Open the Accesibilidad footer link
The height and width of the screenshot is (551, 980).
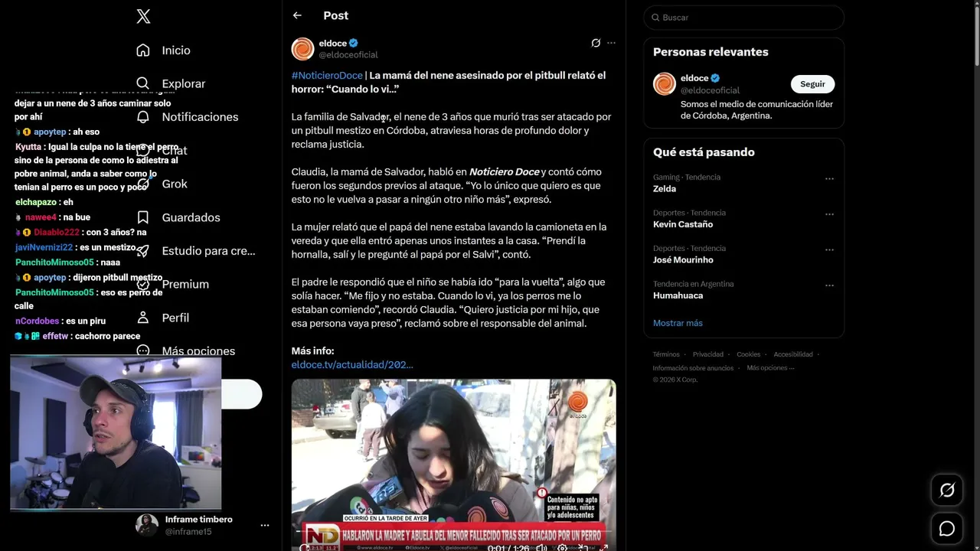(x=793, y=354)
